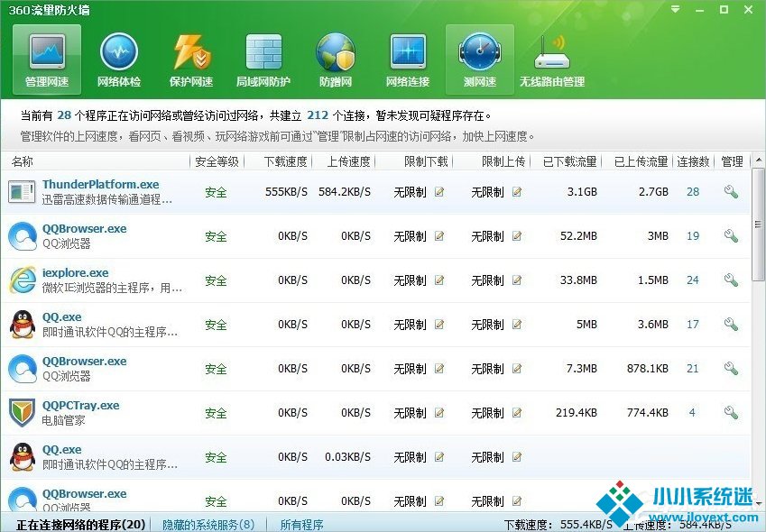Open 防蹭网 anti-freeloading tool
The height and width of the screenshot is (532, 766).
pyautogui.click(x=336, y=59)
